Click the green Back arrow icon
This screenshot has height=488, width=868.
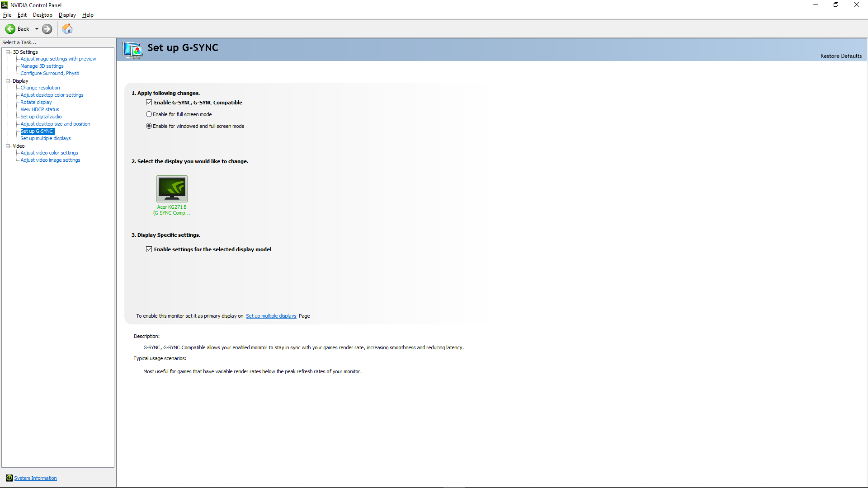click(x=10, y=29)
